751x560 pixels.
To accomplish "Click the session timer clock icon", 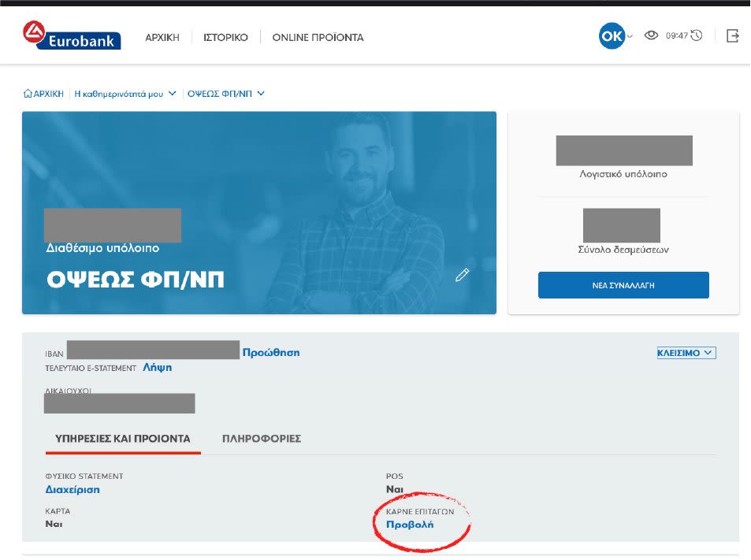I will pyautogui.click(x=697, y=35).
